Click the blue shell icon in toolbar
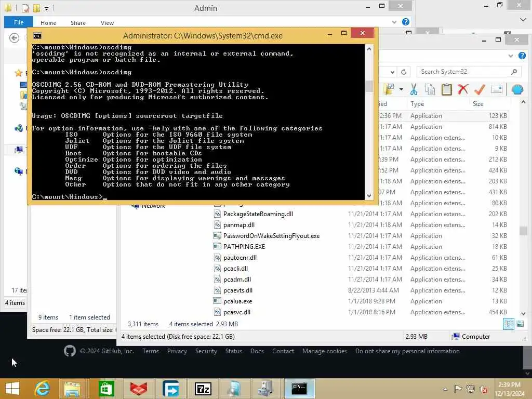The image size is (532, 399). click(x=517, y=89)
